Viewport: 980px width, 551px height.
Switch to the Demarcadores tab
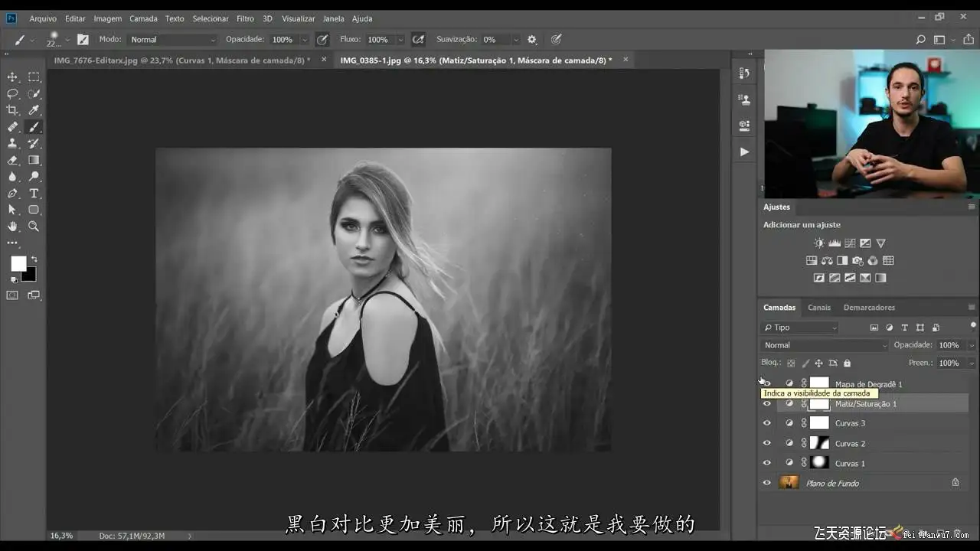click(869, 308)
